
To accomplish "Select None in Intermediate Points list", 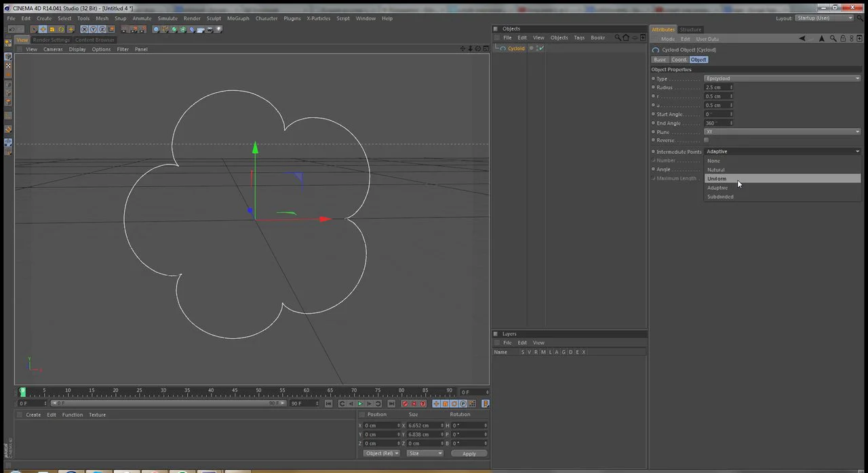I will tap(783, 161).
